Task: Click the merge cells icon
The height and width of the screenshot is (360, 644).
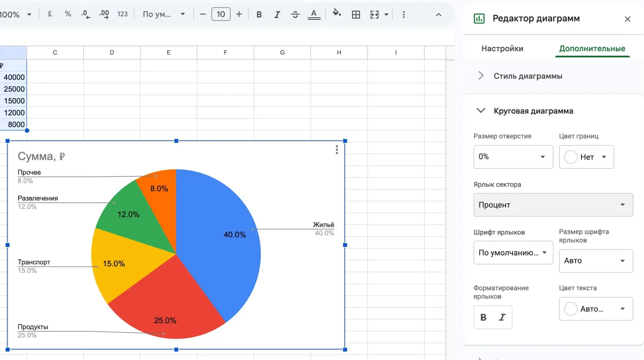Action: pos(375,14)
